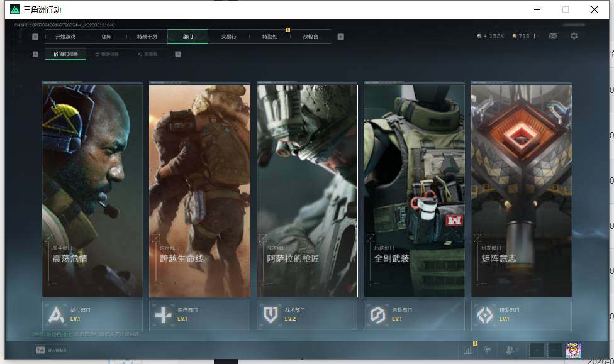Screen dimensions: 614x364
Task: Switch to the 仓库 tab
Action: [106, 36]
